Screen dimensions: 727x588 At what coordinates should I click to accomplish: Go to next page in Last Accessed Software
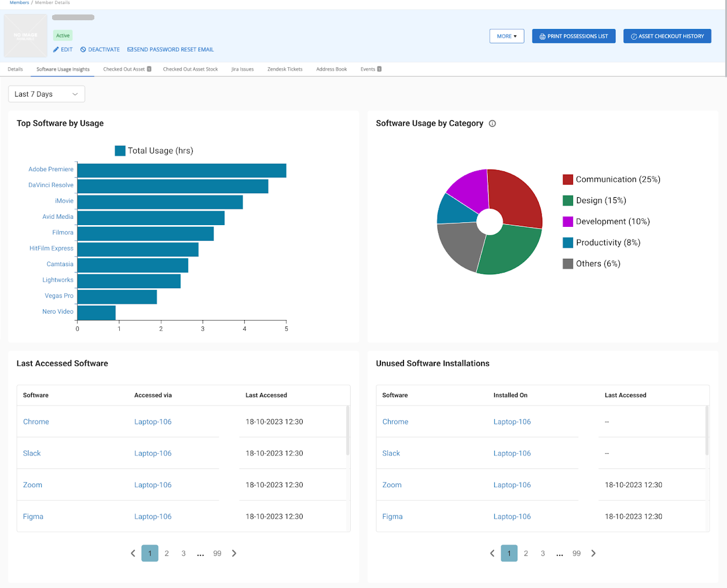tap(234, 553)
